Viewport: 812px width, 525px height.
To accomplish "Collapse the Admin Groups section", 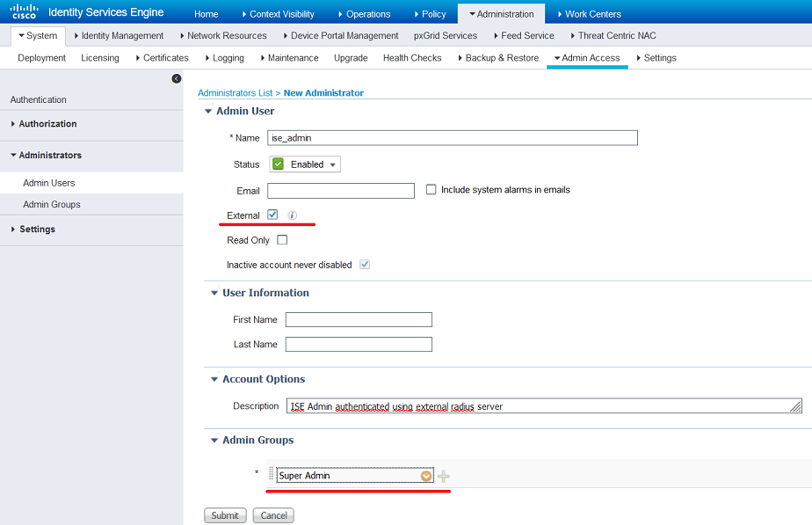I will click(214, 441).
